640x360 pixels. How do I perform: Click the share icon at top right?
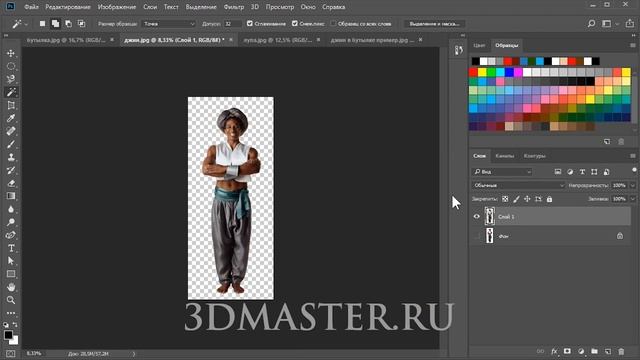pos(630,24)
